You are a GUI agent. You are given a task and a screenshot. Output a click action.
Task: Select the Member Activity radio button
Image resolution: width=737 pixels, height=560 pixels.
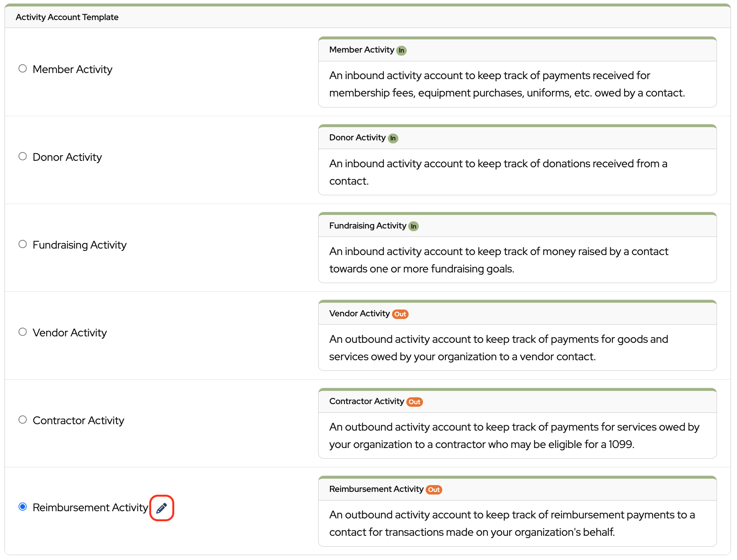click(23, 68)
